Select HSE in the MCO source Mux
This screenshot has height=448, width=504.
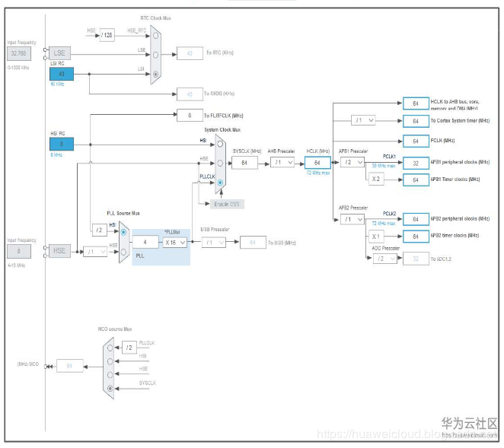(110, 375)
